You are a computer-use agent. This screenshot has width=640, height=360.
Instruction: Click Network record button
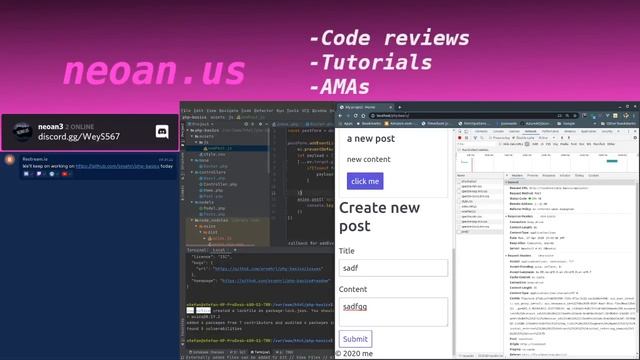pyautogui.click(x=460, y=138)
